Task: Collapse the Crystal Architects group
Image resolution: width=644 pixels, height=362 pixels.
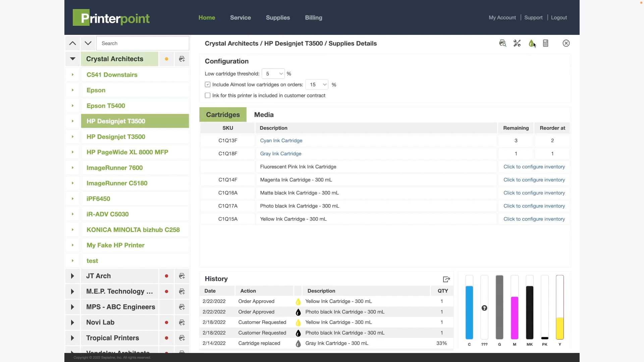Action: (72, 59)
